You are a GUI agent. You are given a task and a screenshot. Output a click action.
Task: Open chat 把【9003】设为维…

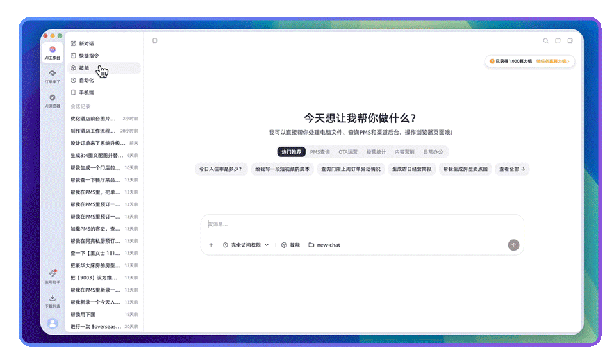104,277
